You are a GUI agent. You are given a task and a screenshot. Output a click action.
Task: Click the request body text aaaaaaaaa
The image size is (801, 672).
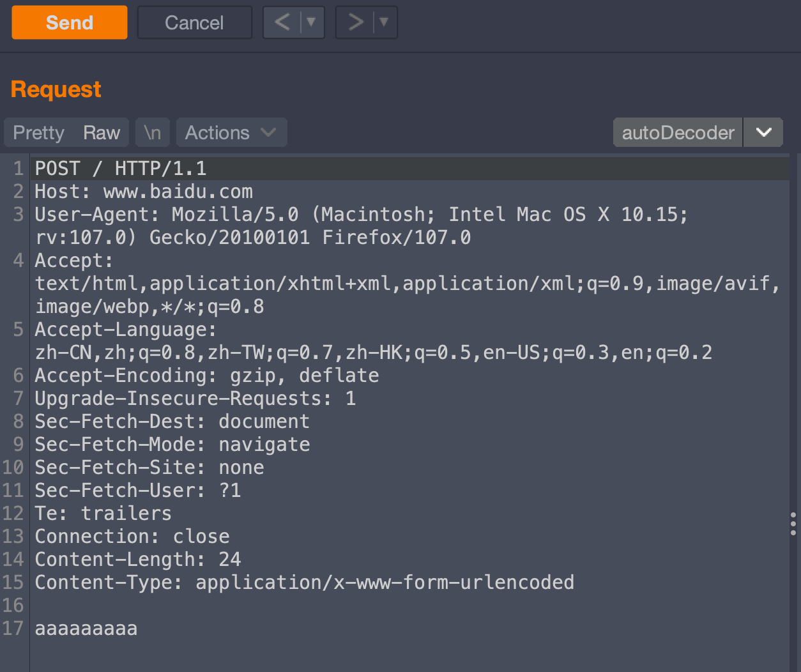[x=86, y=629]
